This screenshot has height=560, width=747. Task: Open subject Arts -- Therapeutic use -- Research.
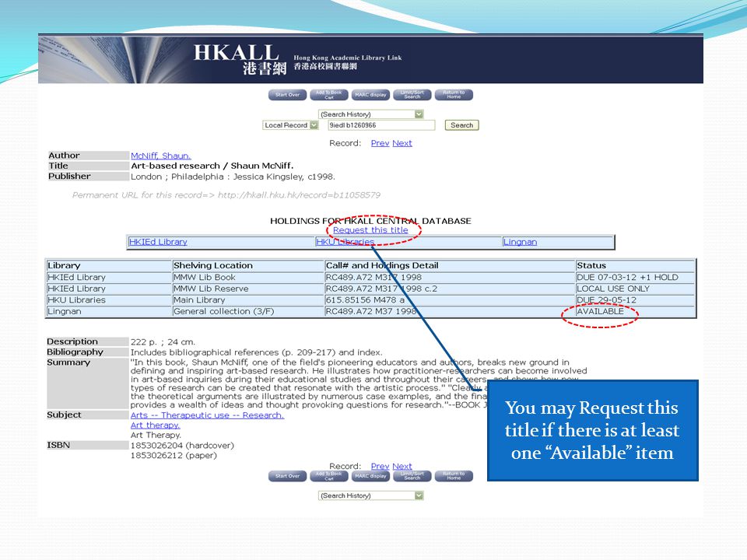207,415
